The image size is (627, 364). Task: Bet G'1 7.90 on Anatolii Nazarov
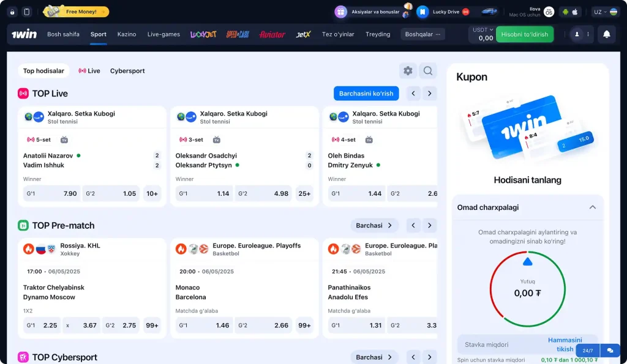coord(51,193)
